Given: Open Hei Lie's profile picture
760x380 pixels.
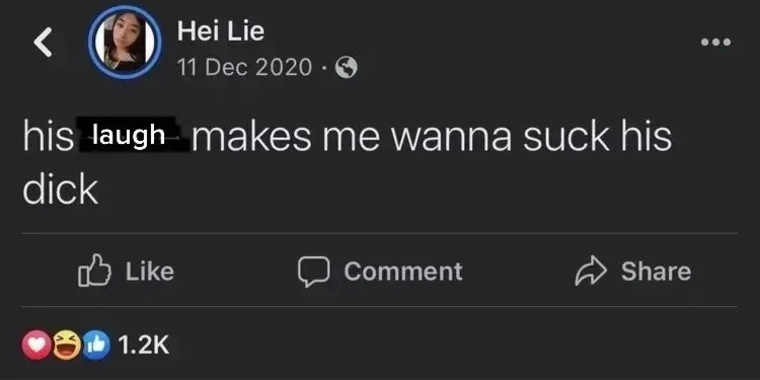Looking at the screenshot, I should [125, 42].
